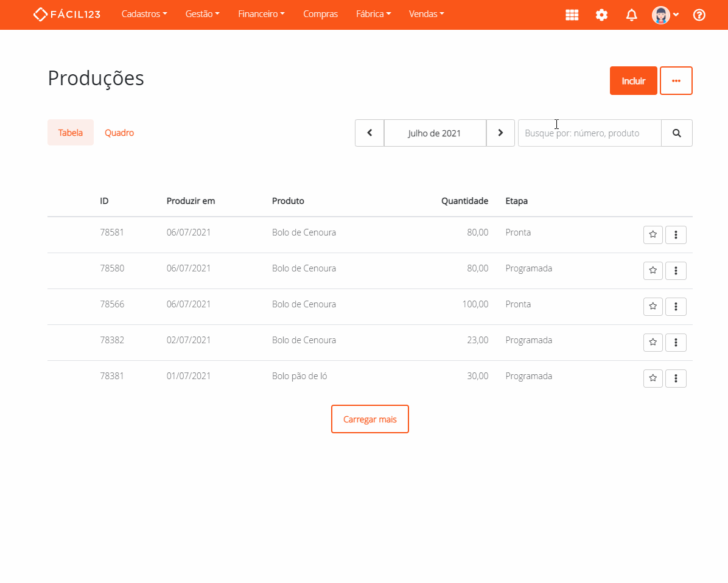Open row options for production 78580
This screenshot has height=583, width=728.
pos(676,270)
